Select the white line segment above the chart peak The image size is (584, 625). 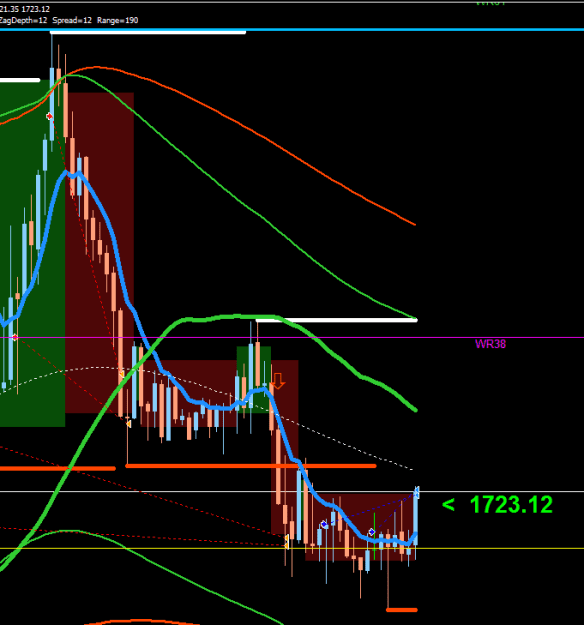click(148, 33)
